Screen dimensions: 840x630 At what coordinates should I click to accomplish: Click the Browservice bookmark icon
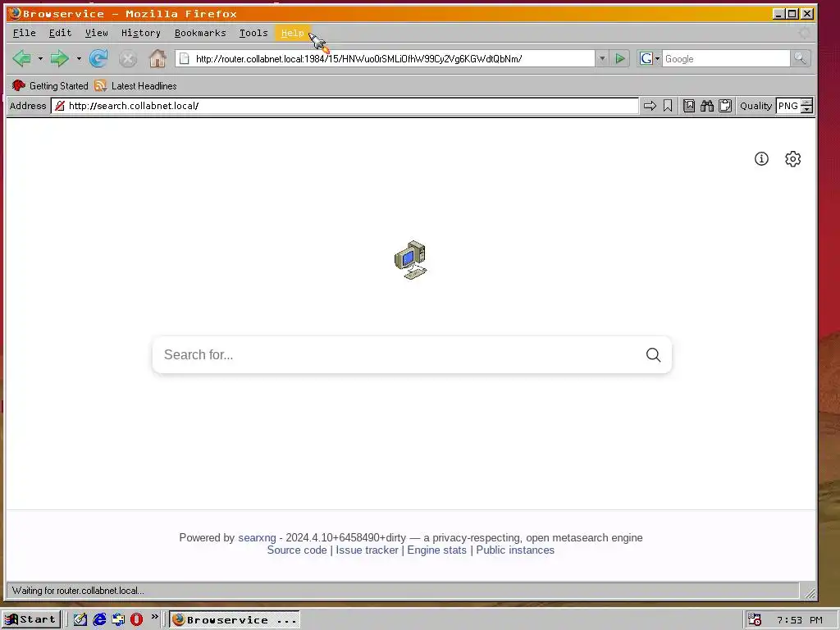(668, 106)
